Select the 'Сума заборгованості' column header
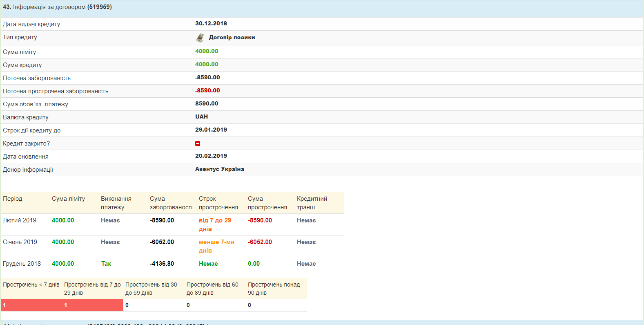Screen dimensions: 644x325 coord(171,203)
